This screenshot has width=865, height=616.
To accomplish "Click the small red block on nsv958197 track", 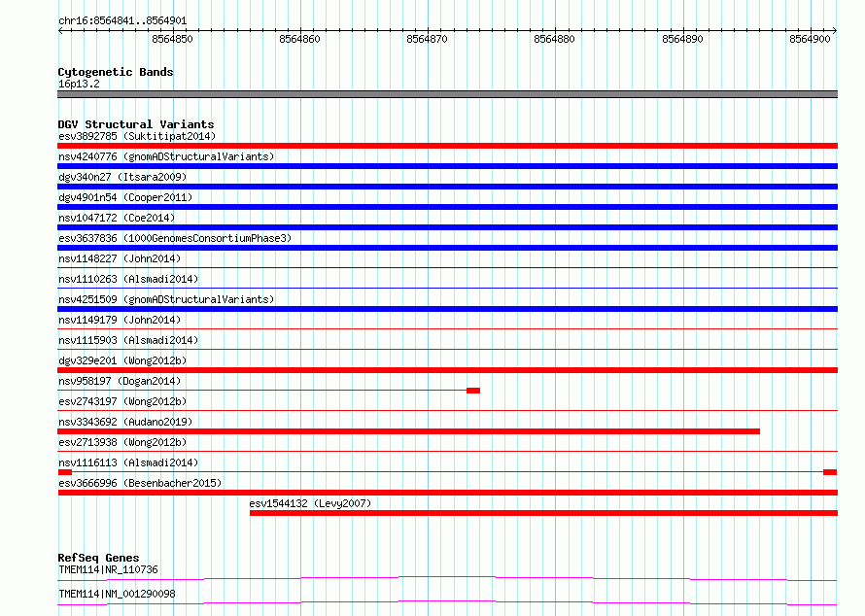I will point(473,391).
